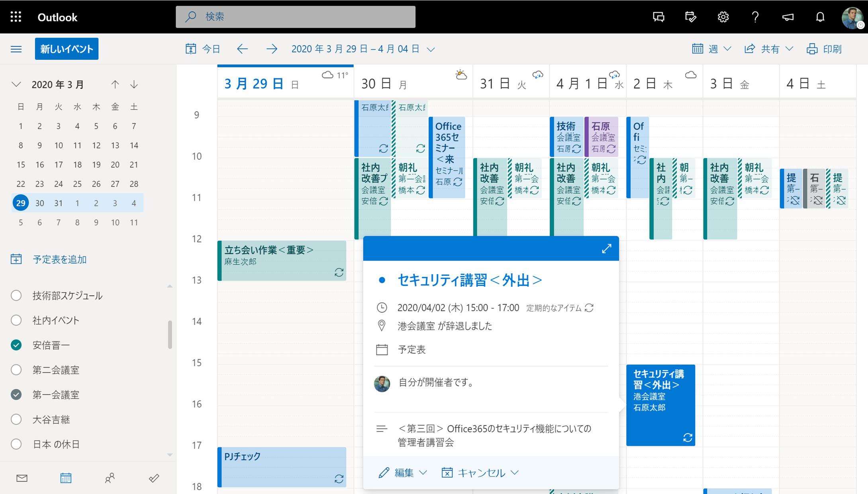
Task: Switch to People module icon
Action: (x=110, y=478)
